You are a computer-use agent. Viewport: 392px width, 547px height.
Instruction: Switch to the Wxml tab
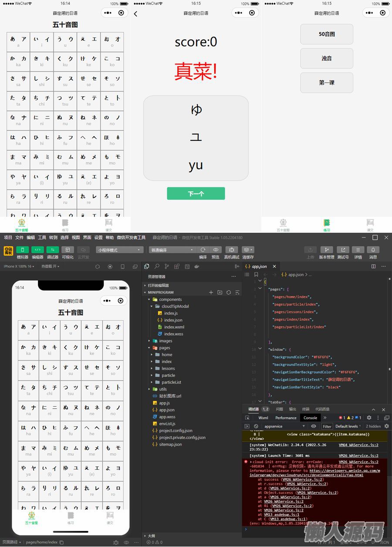coord(263,418)
